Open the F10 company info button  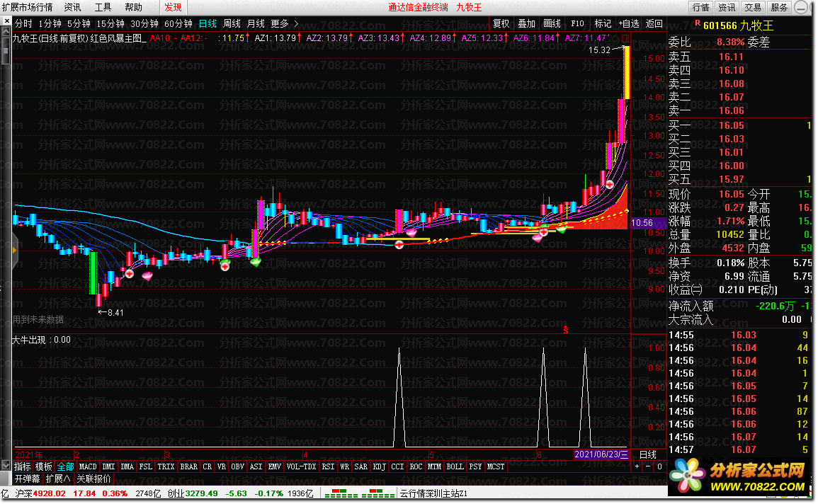(x=577, y=24)
